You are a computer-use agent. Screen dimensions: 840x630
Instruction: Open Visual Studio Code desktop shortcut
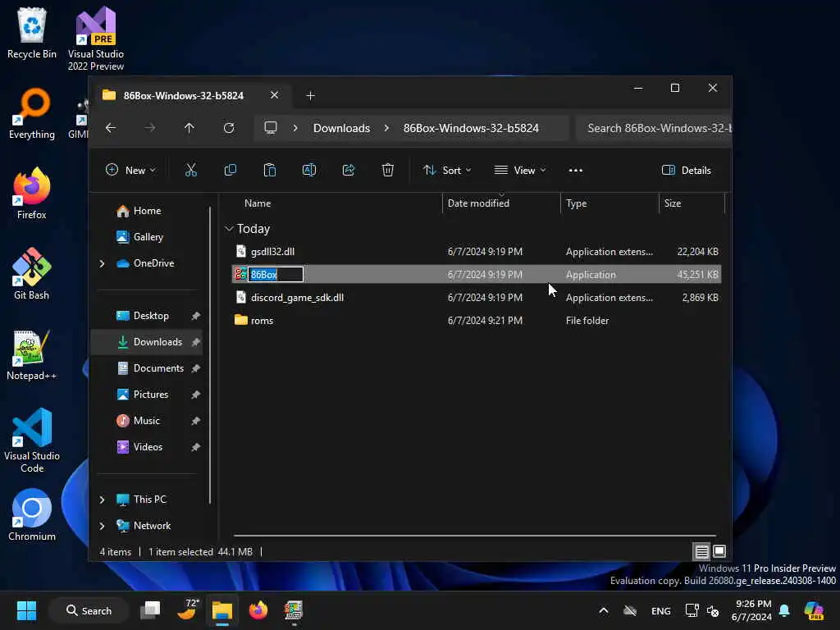click(32, 441)
